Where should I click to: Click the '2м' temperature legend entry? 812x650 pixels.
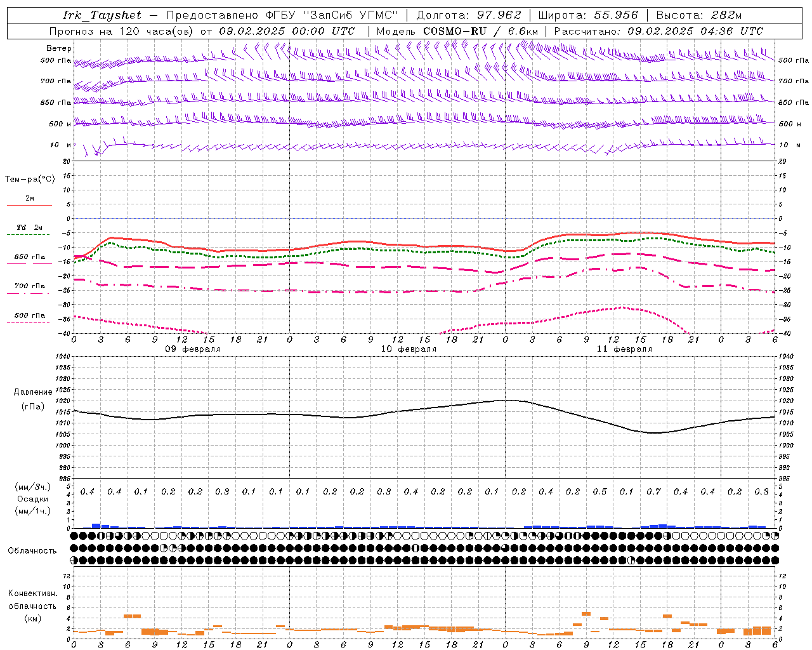(30, 198)
